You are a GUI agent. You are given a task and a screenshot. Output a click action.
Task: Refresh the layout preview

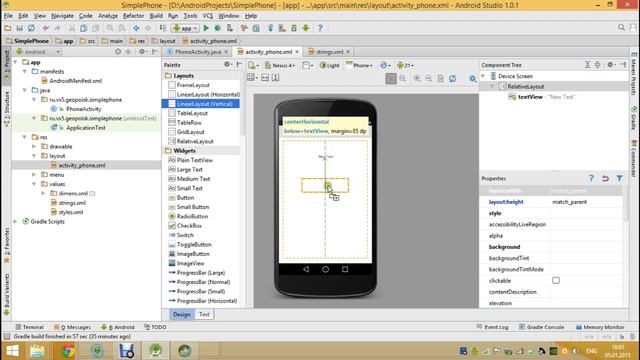pyautogui.click(x=452, y=78)
